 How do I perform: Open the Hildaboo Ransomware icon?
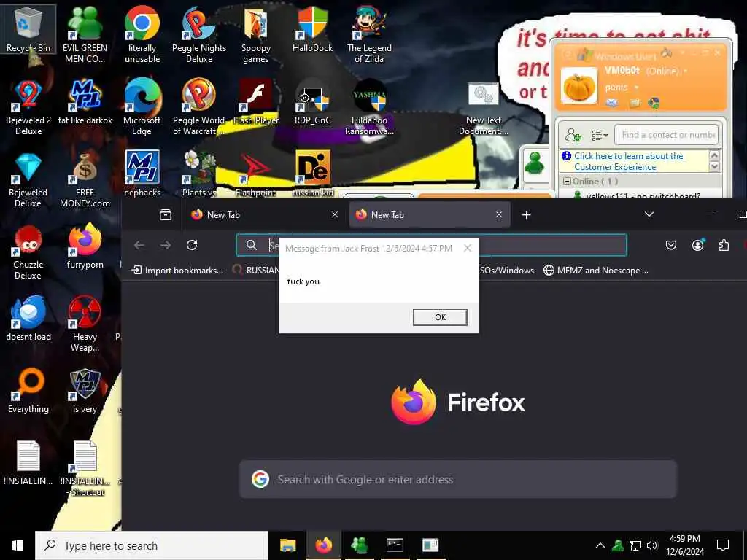tap(369, 106)
